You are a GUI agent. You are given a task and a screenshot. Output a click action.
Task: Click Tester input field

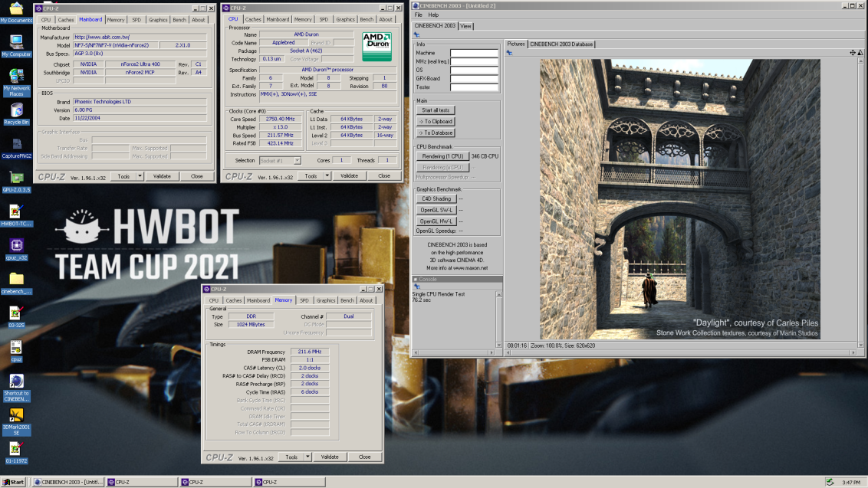(x=474, y=87)
